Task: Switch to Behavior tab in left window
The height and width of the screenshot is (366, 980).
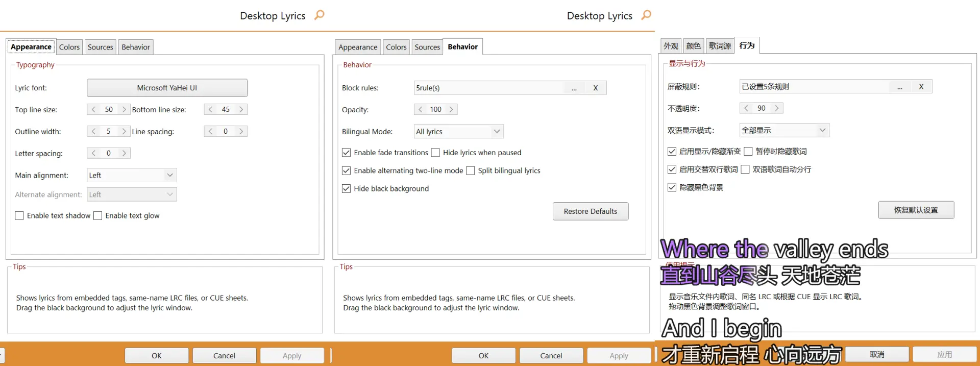Action: tap(136, 47)
